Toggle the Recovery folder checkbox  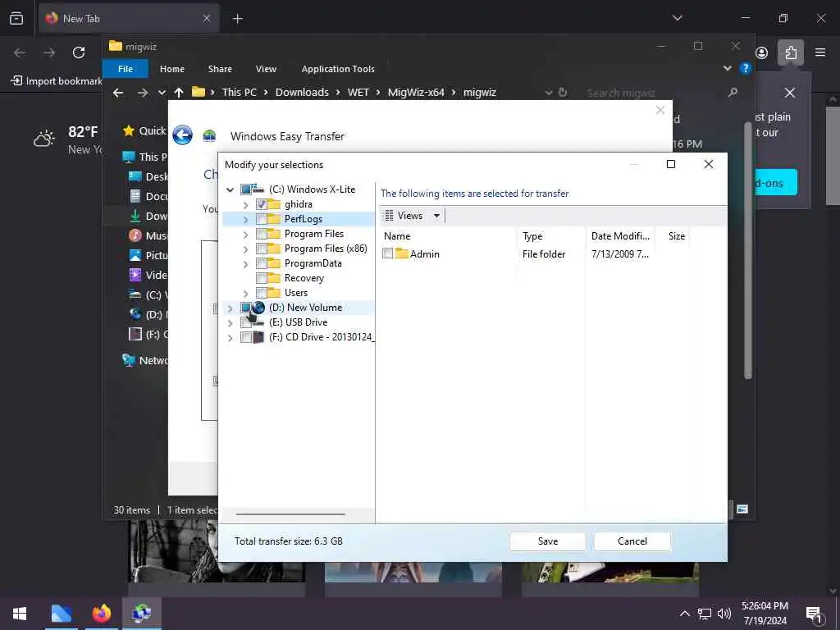pyautogui.click(x=262, y=278)
